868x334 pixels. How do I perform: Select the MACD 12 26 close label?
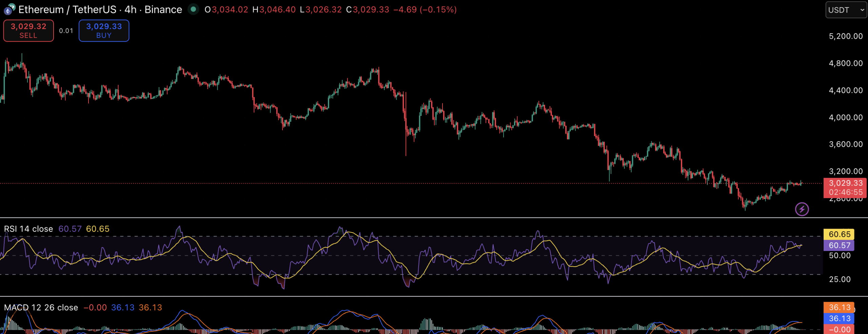(x=41, y=308)
